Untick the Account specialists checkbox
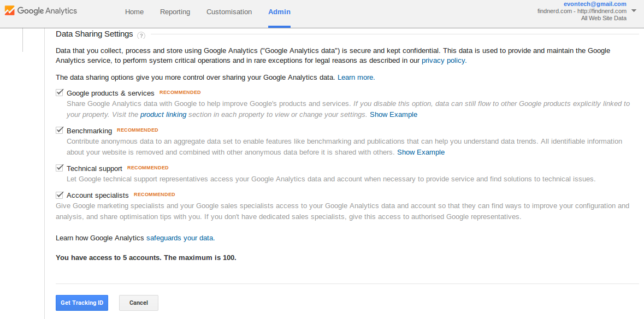 point(60,194)
